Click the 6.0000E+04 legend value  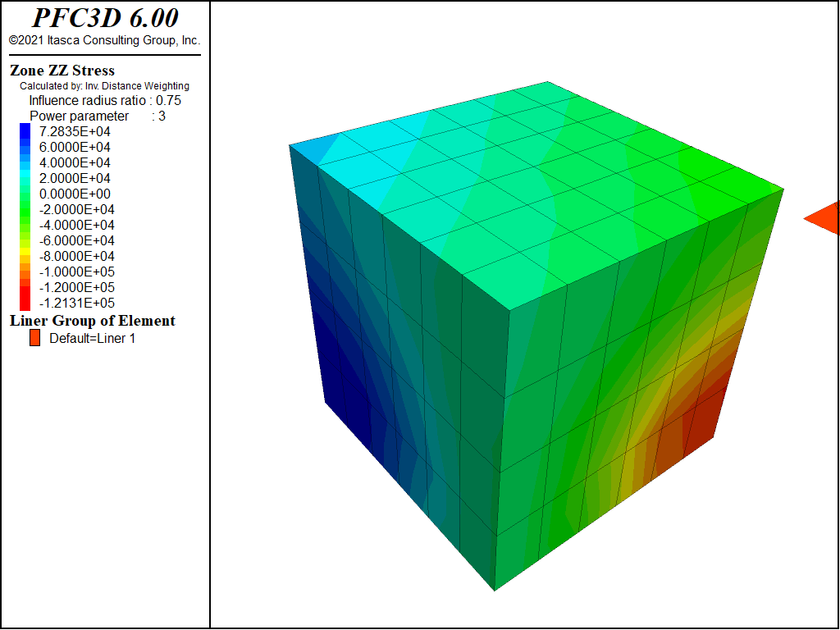75,148
